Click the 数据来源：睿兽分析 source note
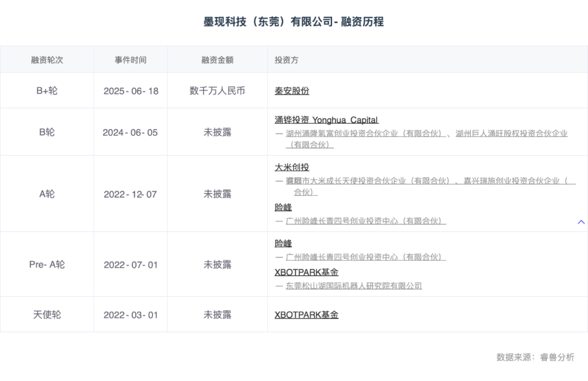This screenshot has width=588, height=381. pos(535,357)
